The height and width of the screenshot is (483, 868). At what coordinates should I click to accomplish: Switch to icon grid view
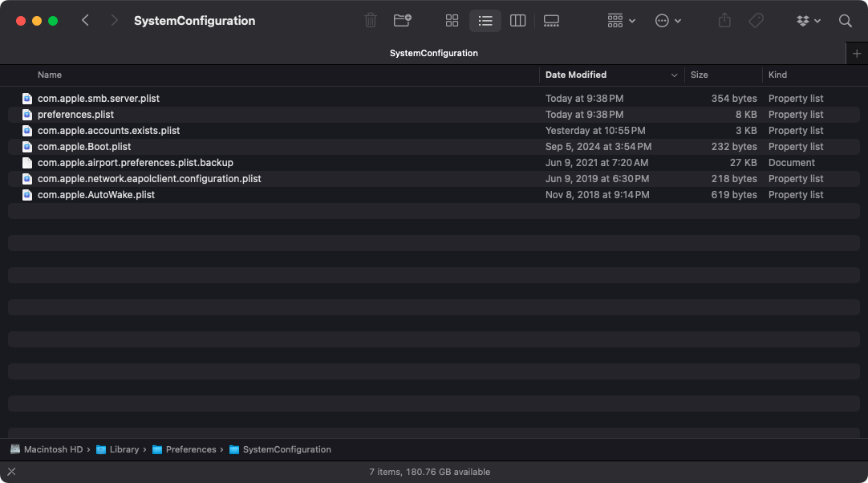(x=452, y=21)
